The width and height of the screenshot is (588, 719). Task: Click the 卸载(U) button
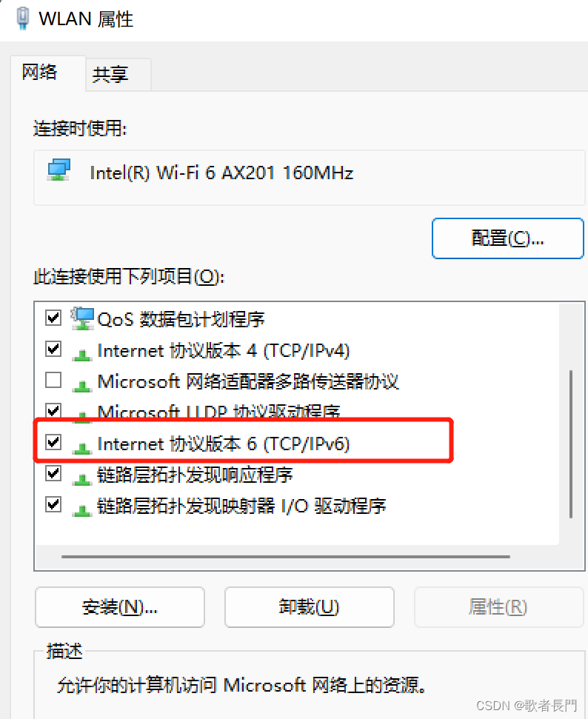(x=309, y=607)
